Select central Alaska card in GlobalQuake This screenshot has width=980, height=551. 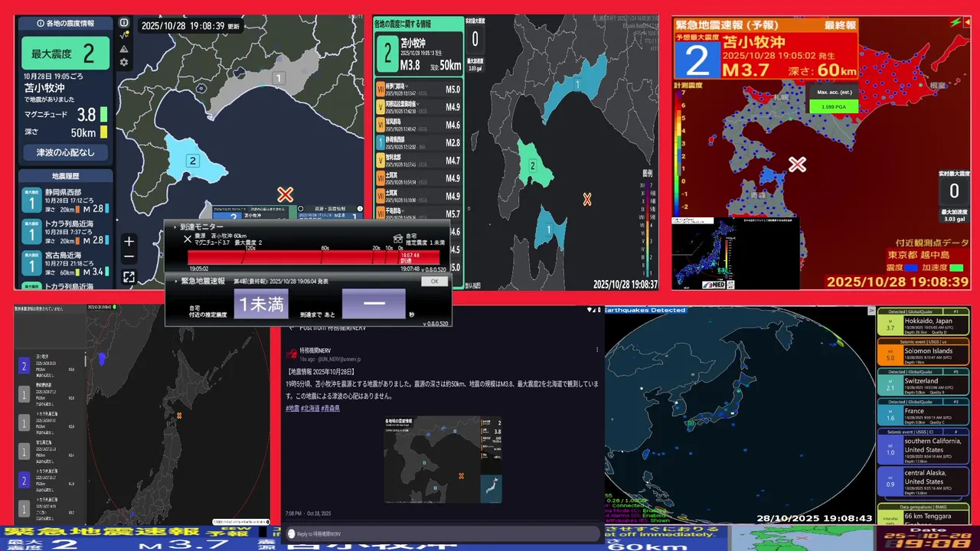point(924,483)
